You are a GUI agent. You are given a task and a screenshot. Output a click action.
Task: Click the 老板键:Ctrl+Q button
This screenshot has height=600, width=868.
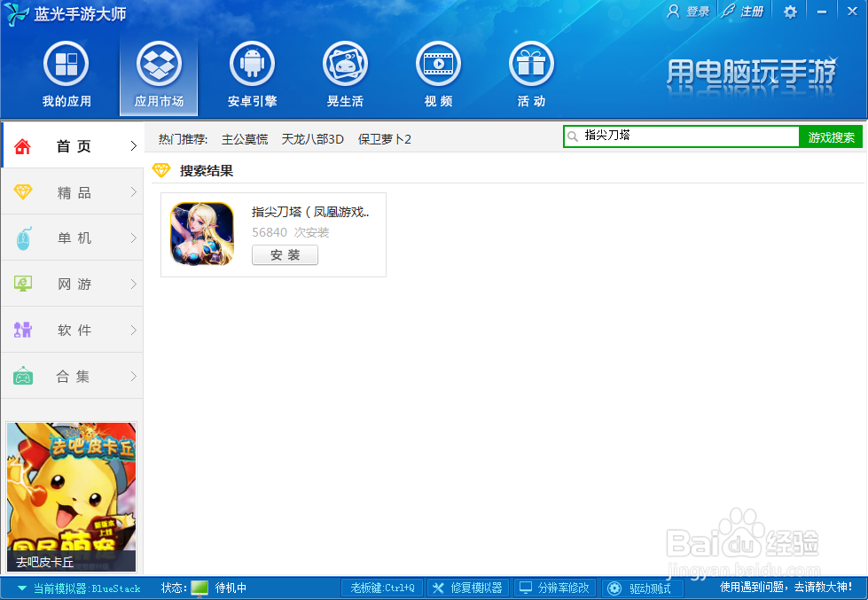[382, 588]
